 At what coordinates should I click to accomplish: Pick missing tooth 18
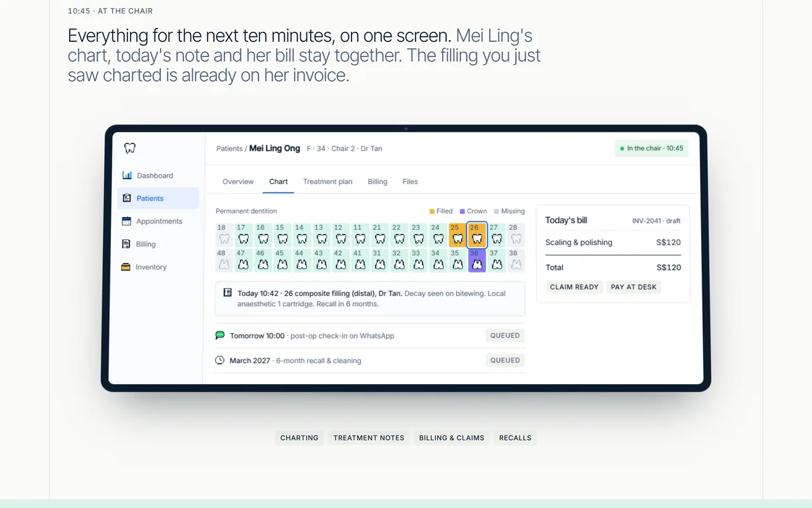[x=224, y=235]
